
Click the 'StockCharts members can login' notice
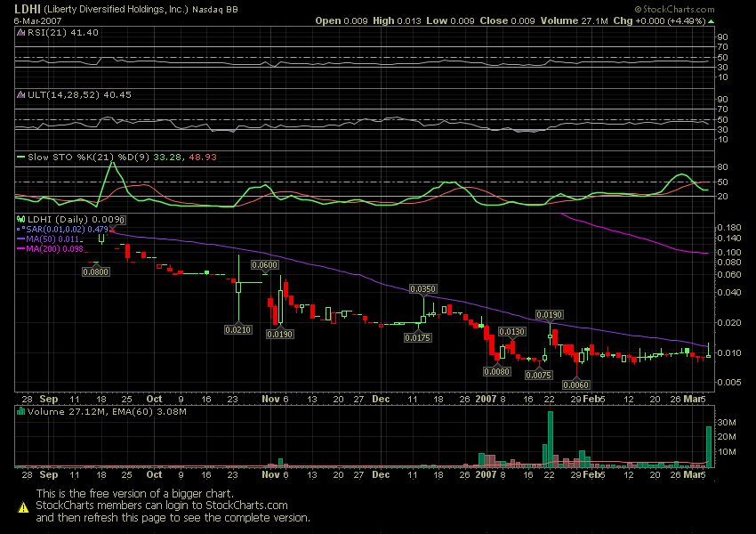coord(162,506)
